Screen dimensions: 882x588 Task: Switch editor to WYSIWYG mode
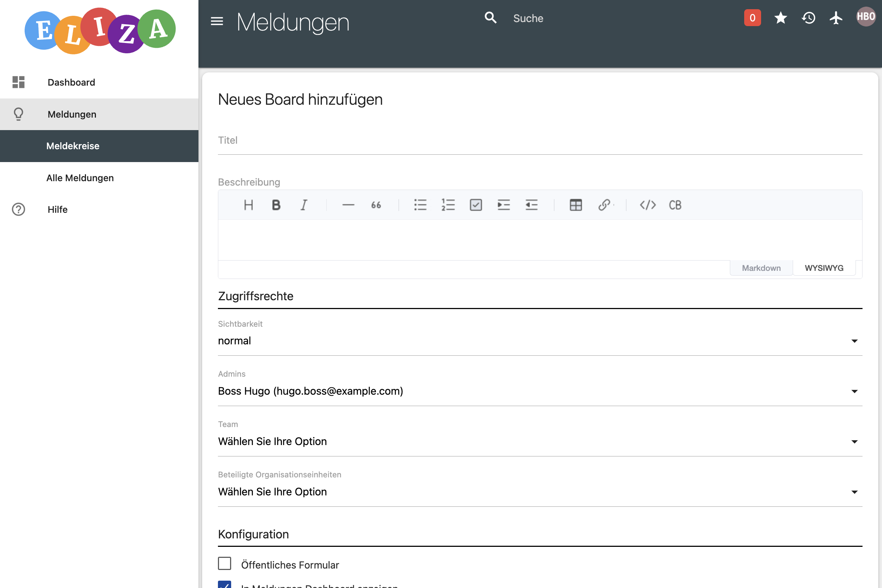824,268
